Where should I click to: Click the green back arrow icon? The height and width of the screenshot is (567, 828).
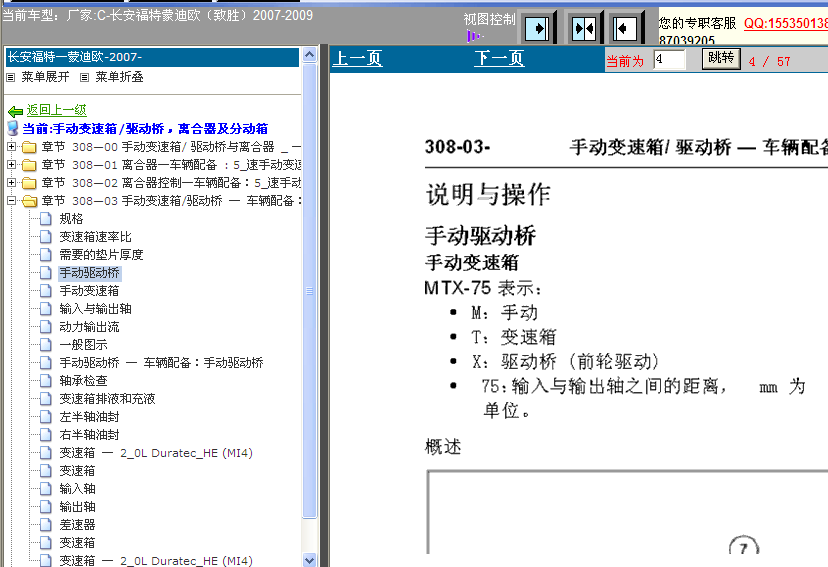pos(15,111)
